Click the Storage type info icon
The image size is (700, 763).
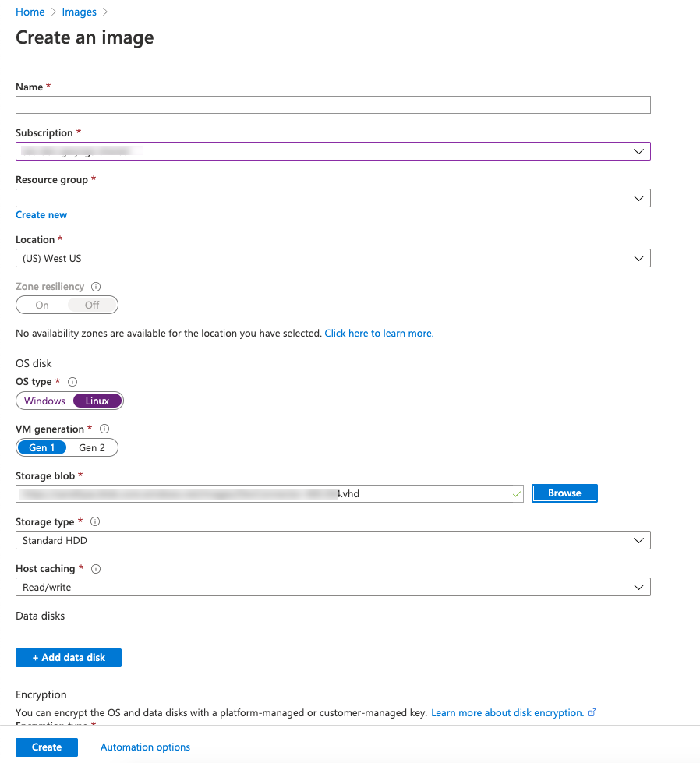click(x=95, y=522)
